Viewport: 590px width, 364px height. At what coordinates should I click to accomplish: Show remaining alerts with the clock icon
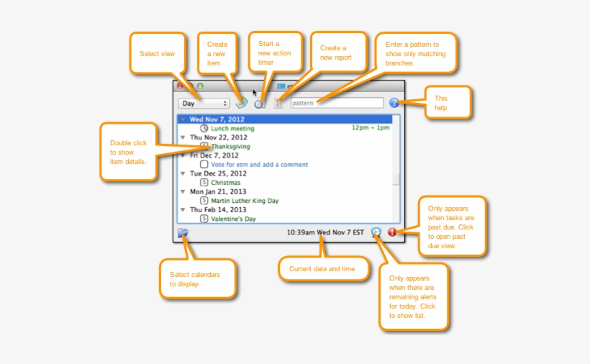[x=376, y=232]
